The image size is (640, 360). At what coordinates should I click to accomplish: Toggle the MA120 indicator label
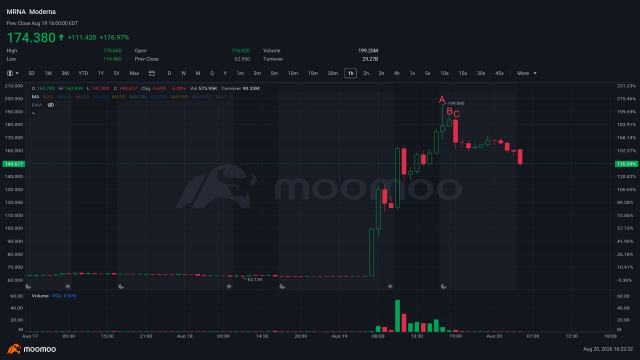(138, 97)
